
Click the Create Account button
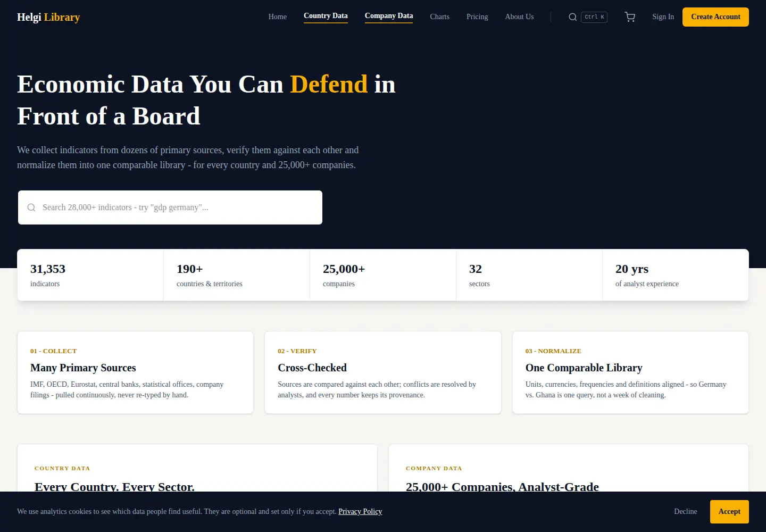(x=715, y=17)
